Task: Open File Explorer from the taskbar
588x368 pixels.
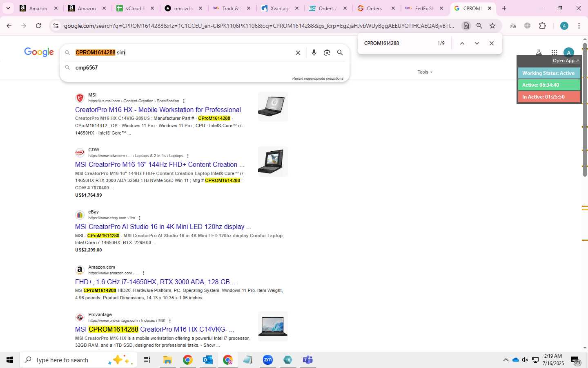Action: (x=167, y=360)
